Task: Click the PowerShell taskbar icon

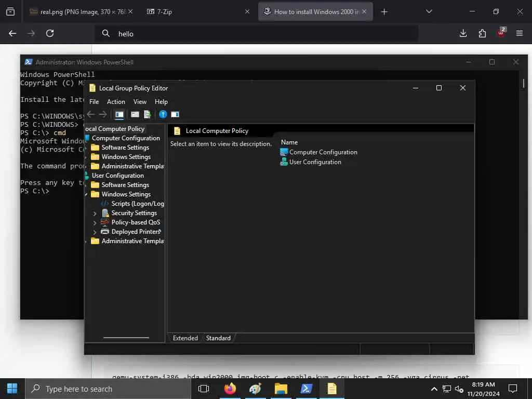Action: 307,389
